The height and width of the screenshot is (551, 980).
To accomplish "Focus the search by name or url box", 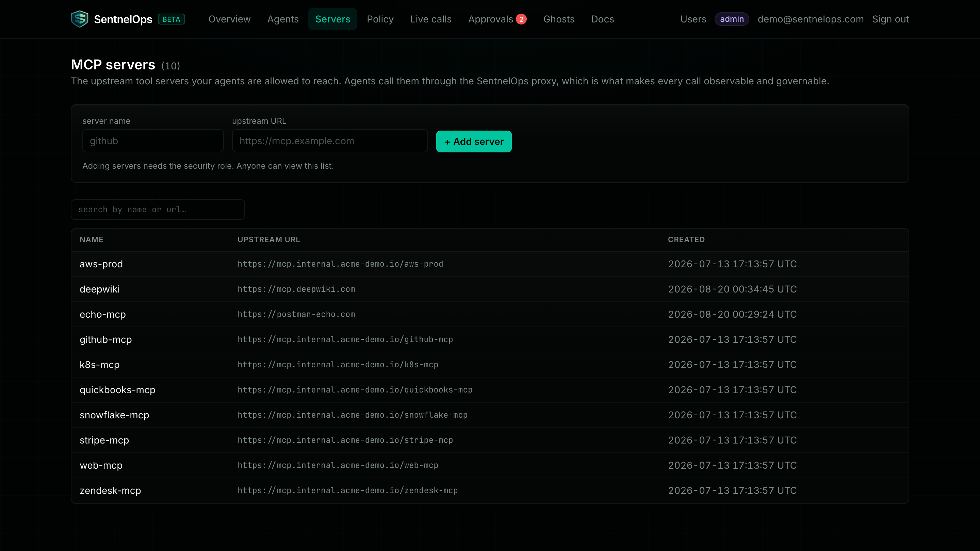I will 158,210.
